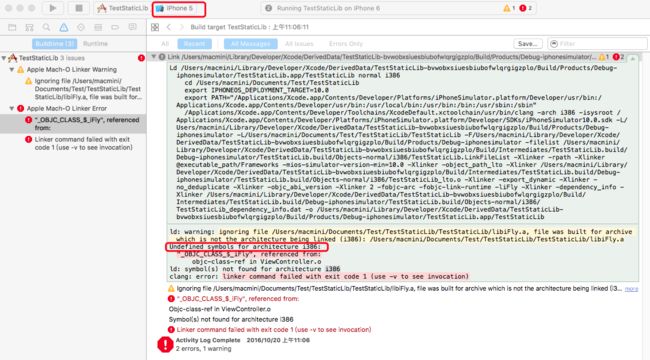Click the filter options icon in Filter field
Image resolution: width=650 pixels, height=360 pixels.
pos(554,44)
